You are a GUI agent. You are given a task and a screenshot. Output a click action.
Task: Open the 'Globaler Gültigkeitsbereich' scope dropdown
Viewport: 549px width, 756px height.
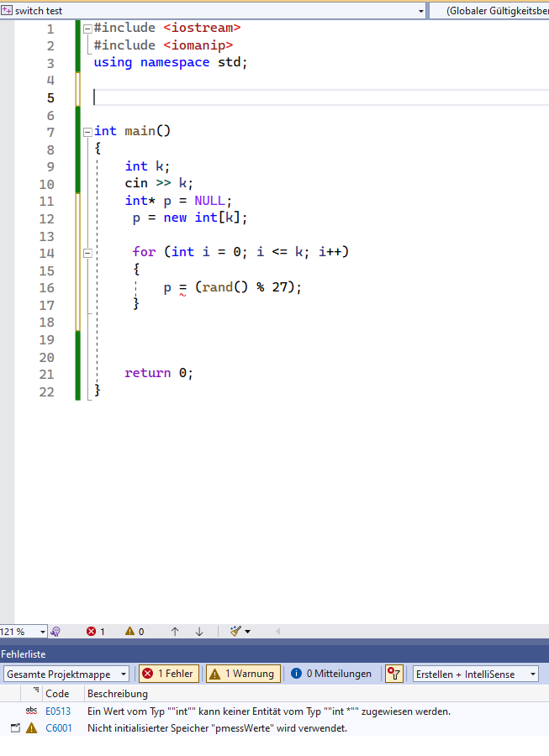pyautogui.click(x=489, y=11)
